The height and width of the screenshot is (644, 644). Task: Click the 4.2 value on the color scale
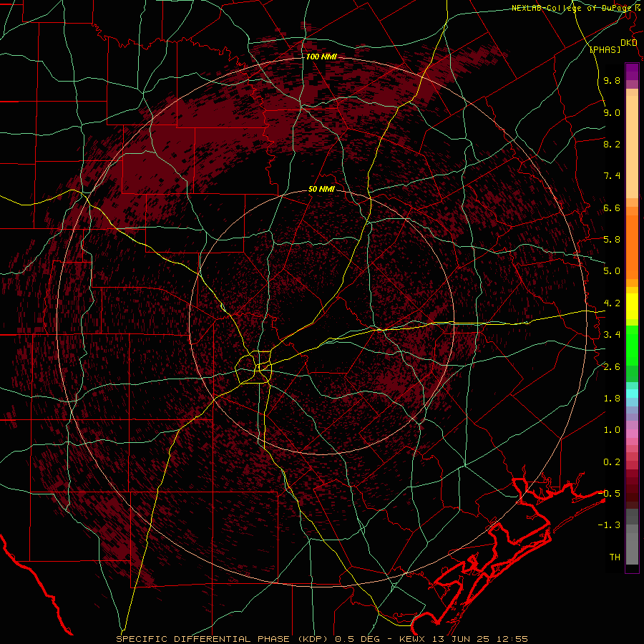612,303
